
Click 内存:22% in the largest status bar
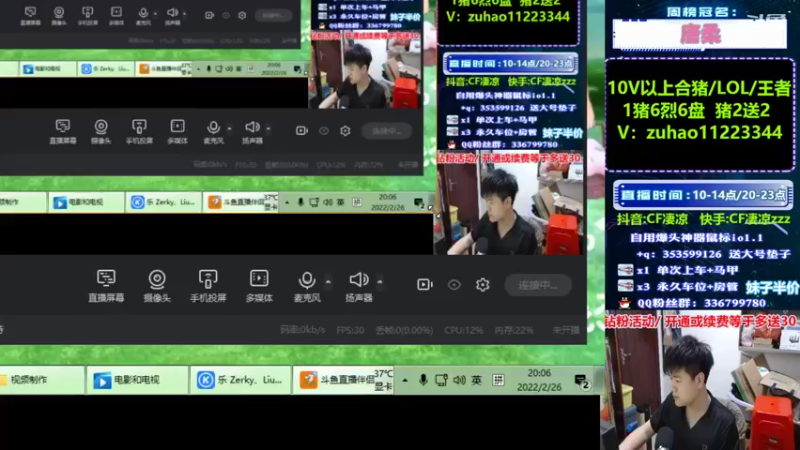pos(513,330)
